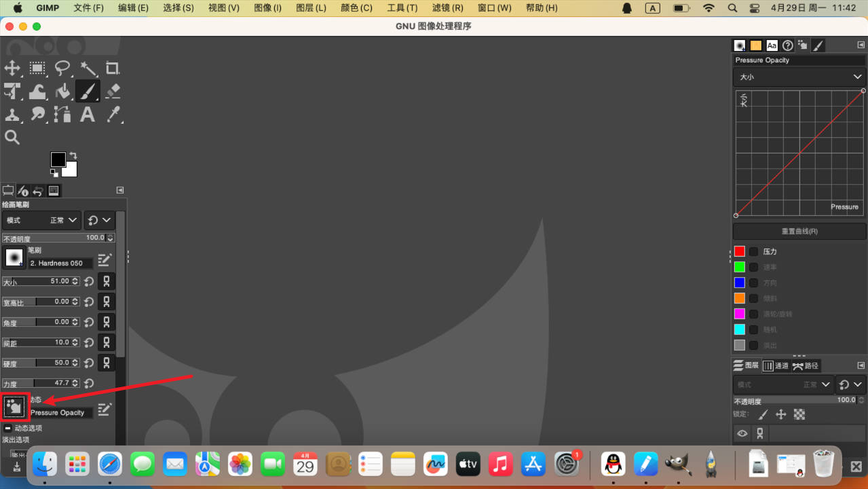
Task: Open the paint Mode dropdown showing 正常
Action: (x=41, y=220)
